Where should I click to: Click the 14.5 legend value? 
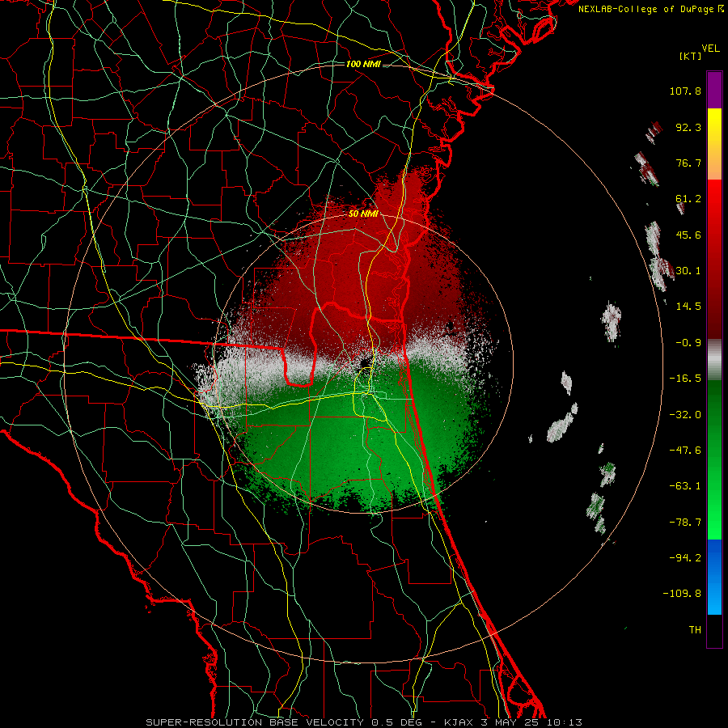click(688, 307)
